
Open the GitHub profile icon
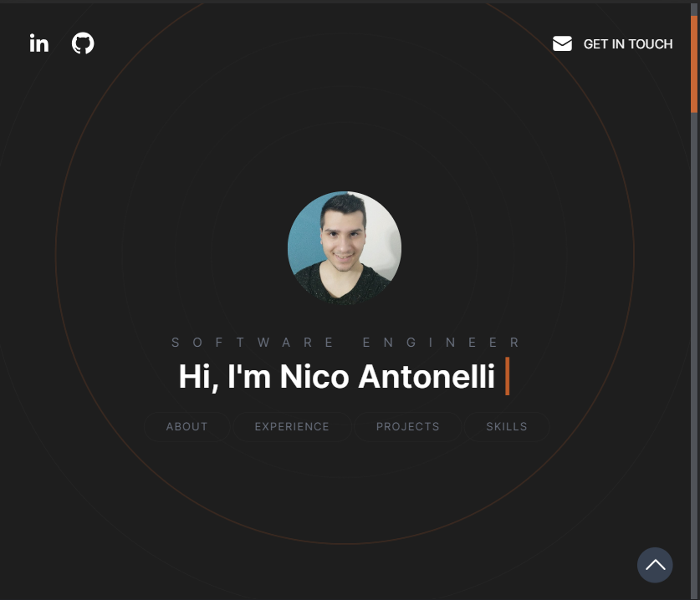(x=83, y=43)
